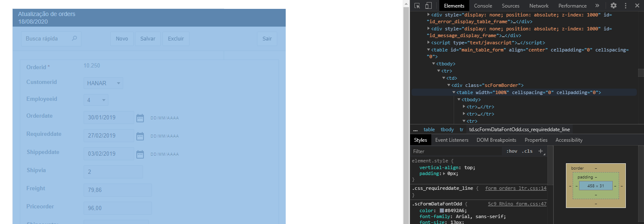Open the Requireddate calendar picker icon
Viewport: 644px width, 224px height.
[140, 136]
